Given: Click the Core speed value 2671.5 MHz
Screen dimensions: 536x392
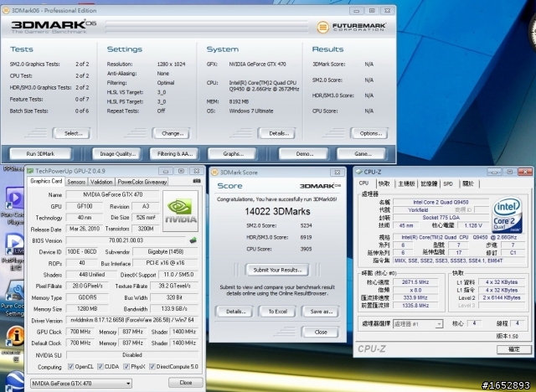Looking at the screenshot, I should pyautogui.click(x=415, y=282).
